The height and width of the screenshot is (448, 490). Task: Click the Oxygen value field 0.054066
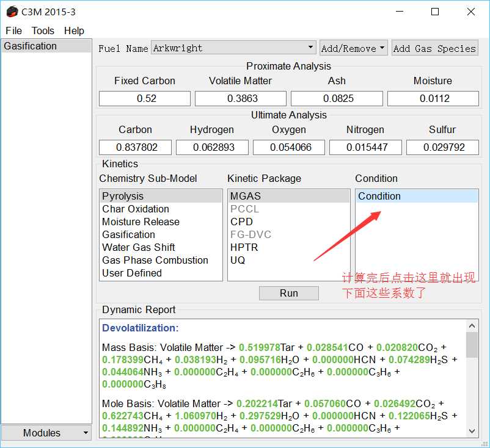pos(289,147)
